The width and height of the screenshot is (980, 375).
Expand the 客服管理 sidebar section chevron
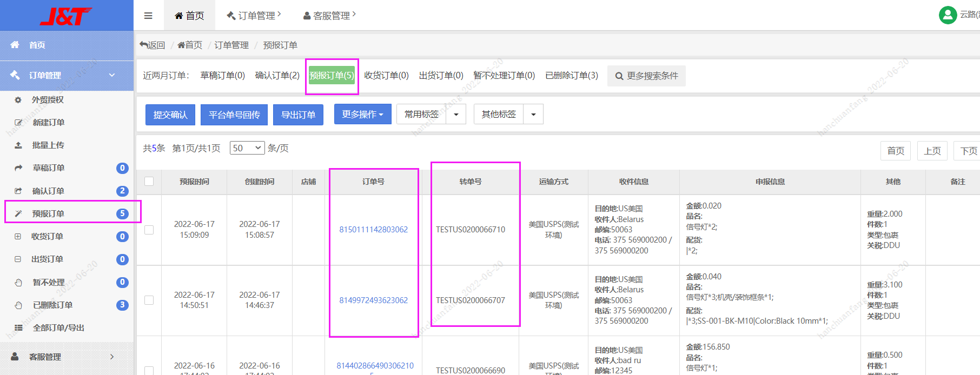[112, 357]
